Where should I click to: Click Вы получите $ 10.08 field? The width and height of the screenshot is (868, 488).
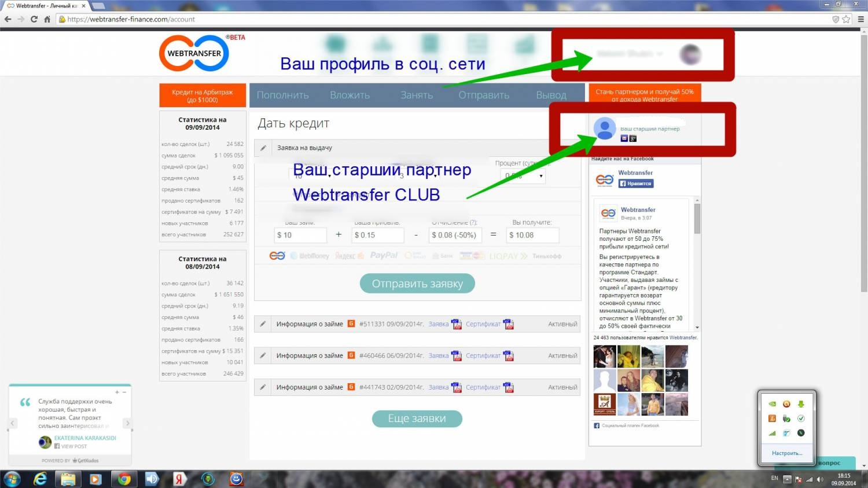coord(533,235)
